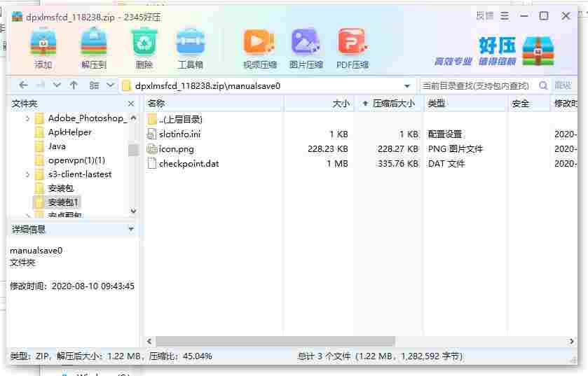Expand the Adobe_Photoshop_ tree folder
The width and height of the screenshot is (588, 376).
(27, 118)
